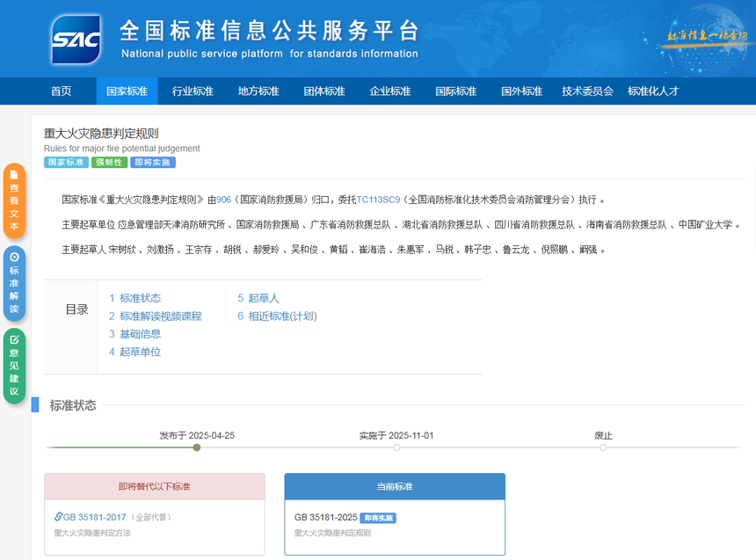Go to the 首页 menu item

tap(61, 91)
